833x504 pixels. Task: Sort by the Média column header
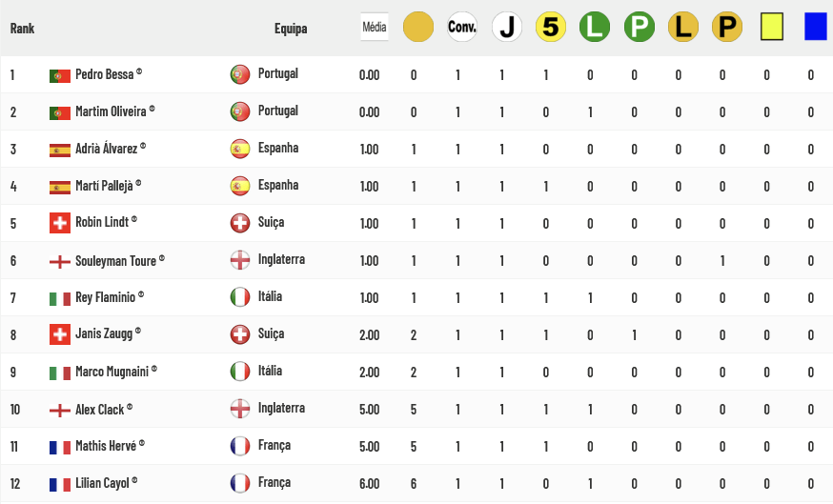(x=374, y=27)
